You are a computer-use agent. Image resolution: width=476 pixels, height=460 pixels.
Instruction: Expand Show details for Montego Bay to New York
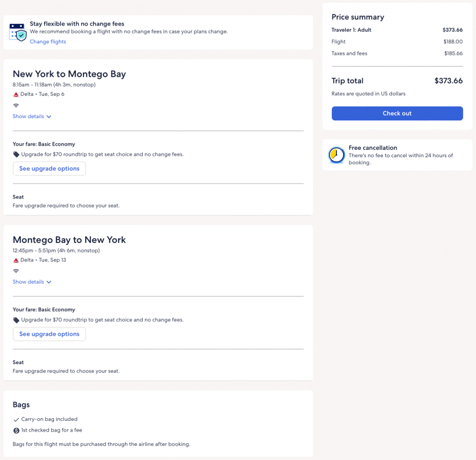click(x=32, y=282)
